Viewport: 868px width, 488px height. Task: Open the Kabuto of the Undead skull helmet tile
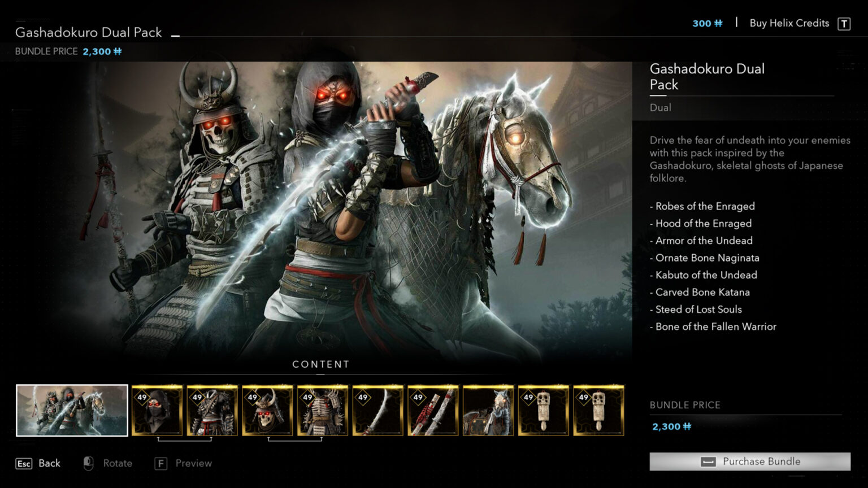point(267,409)
